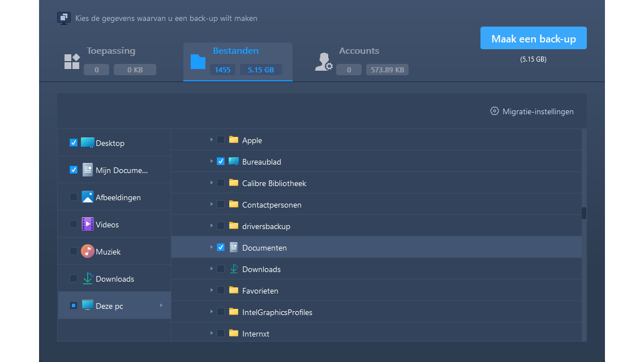Open the Deze pc arrow in sidebar

pyautogui.click(x=161, y=306)
